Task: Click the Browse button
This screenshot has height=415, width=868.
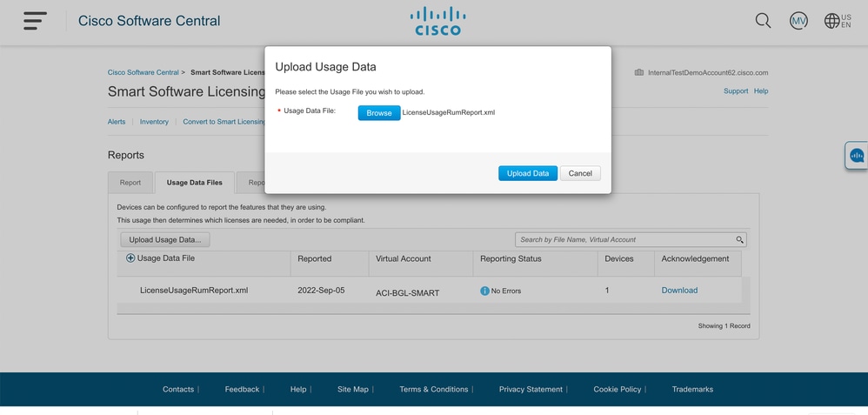Action: [x=379, y=113]
